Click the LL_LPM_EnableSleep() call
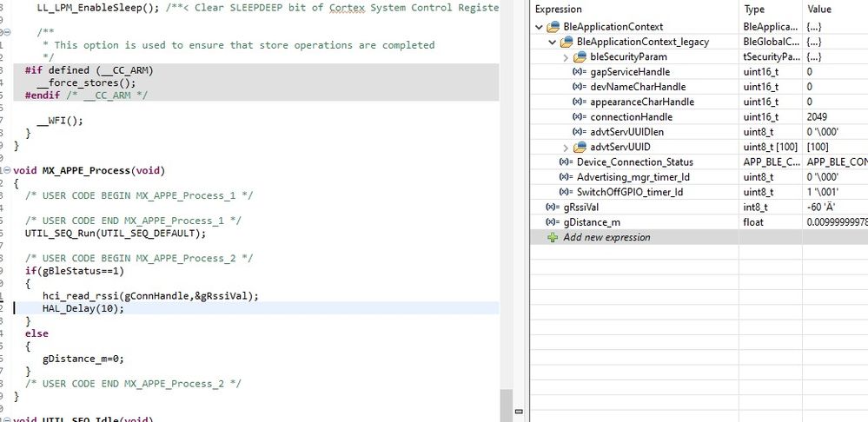This screenshot has height=422, width=868. [97, 8]
